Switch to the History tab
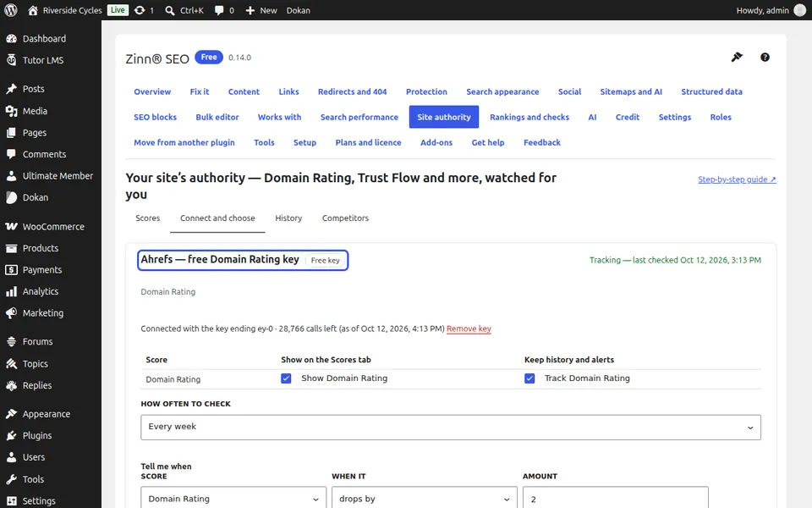 [x=288, y=218]
